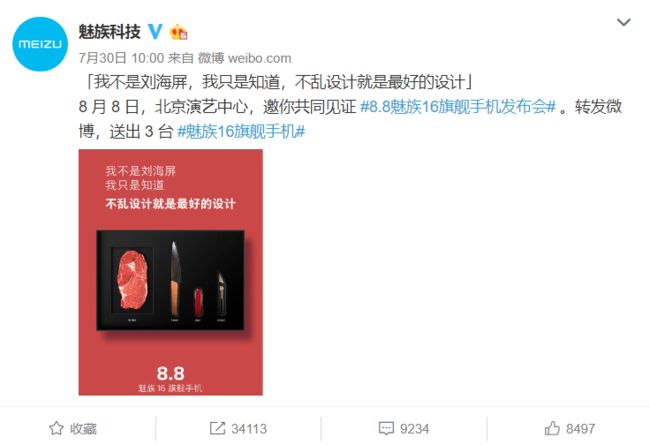The height and width of the screenshot is (445, 650).
Task: Open the Meizu profile avatar
Action: point(40,44)
